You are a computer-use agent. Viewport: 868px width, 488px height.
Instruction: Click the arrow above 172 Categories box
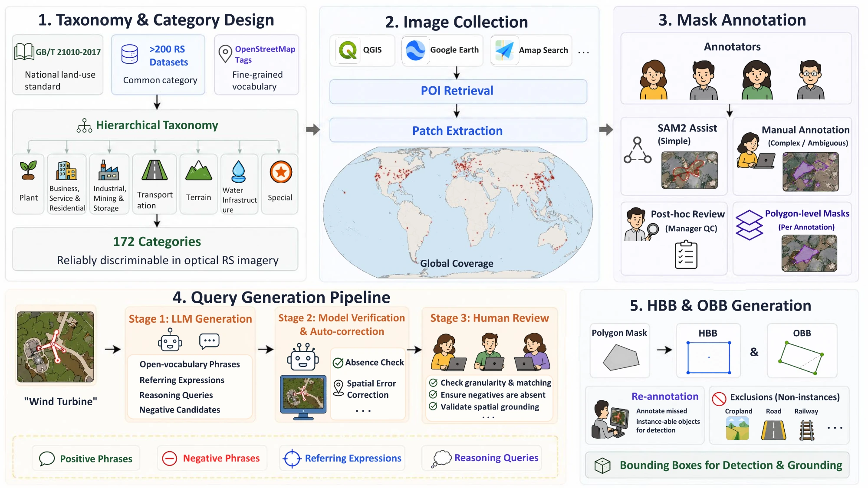tap(157, 221)
